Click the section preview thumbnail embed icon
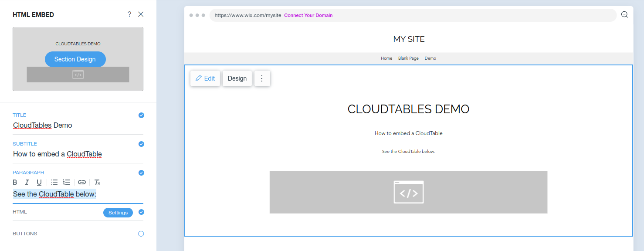Image resolution: width=644 pixels, height=251 pixels. [x=78, y=75]
